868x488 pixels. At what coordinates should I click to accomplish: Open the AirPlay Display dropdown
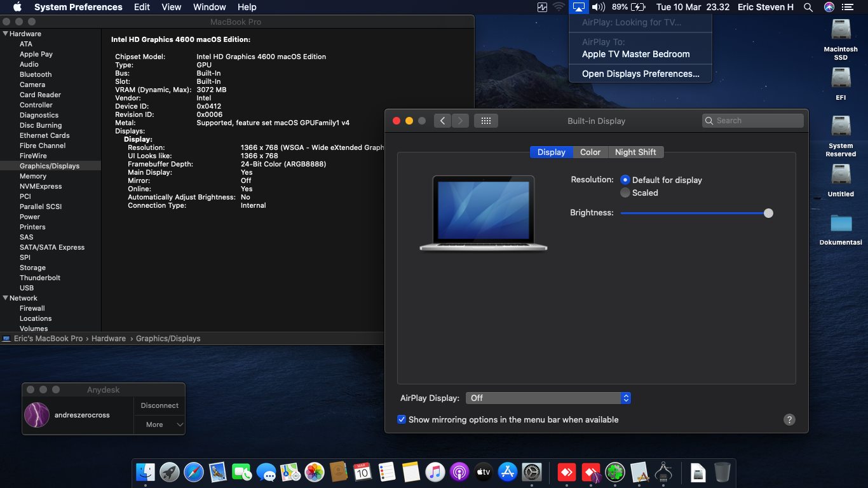click(548, 398)
